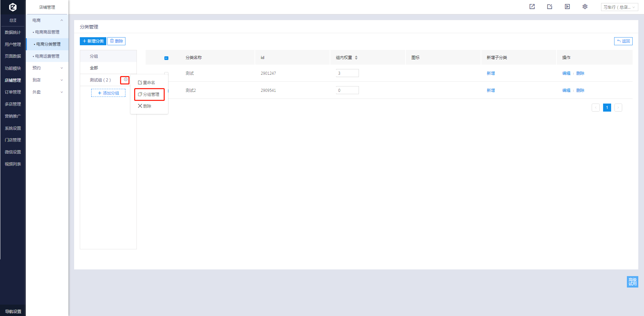Toggle the select-all checkbox in table header
Viewport: 644px width, 316px height.
(x=166, y=58)
